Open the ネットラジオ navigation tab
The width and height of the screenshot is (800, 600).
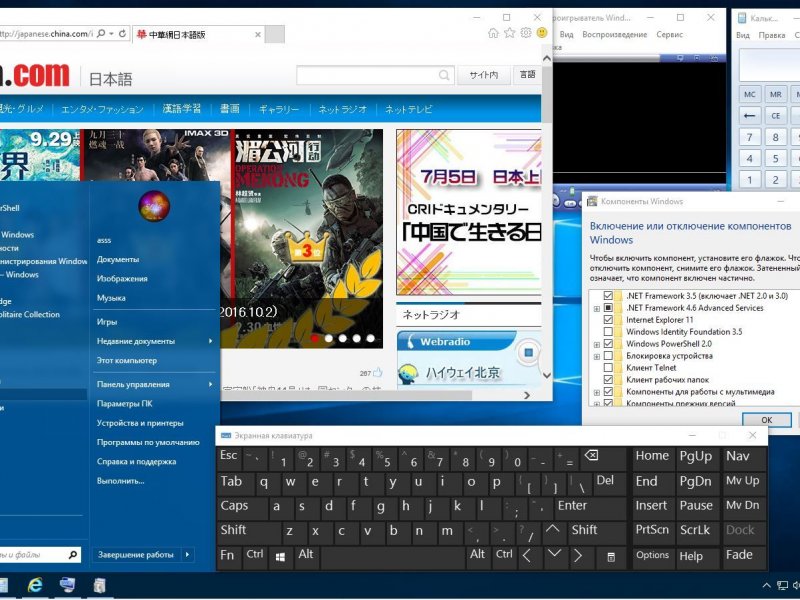[342, 109]
